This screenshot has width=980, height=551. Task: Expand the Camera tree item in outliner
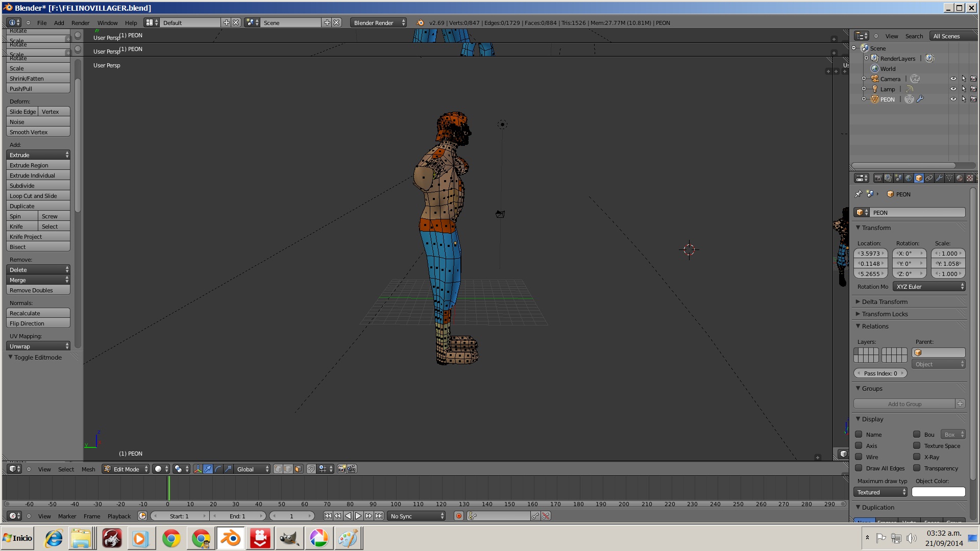pyautogui.click(x=864, y=79)
